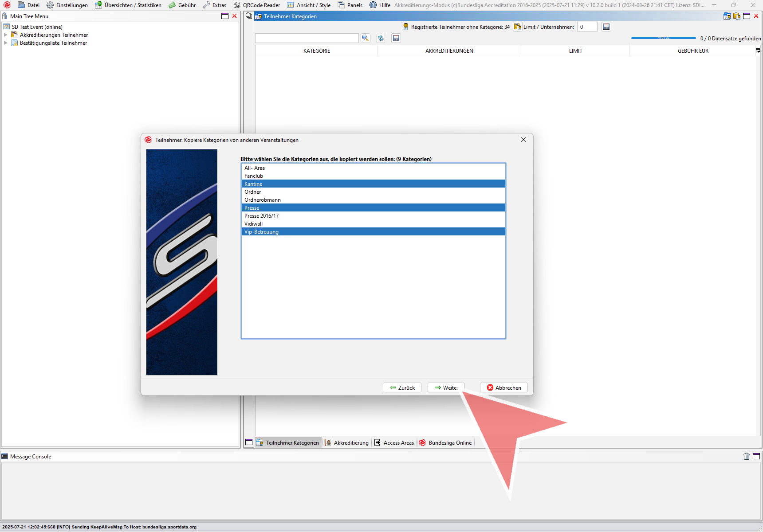Select All- Area in category list
This screenshot has width=763, height=532.
pyautogui.click(x=373, y=168)
